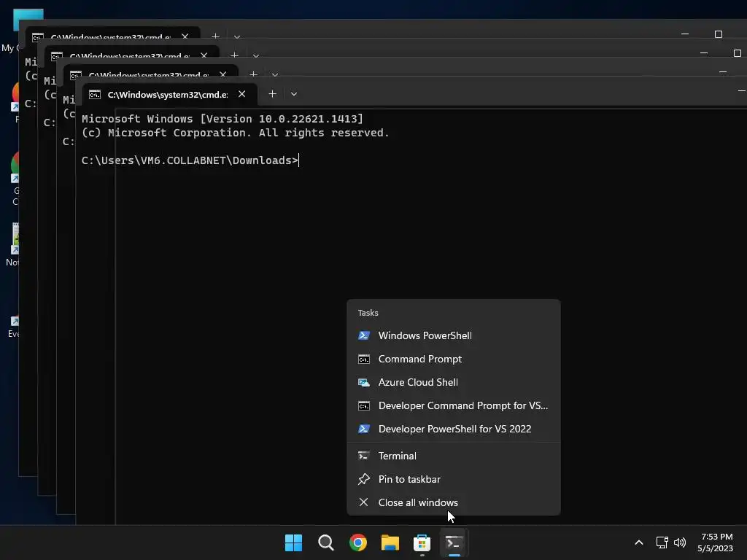Close the front terminal's cmd.exe tab
The height and width of the screenshot is (560, 747).
click(x=242, y=94)
